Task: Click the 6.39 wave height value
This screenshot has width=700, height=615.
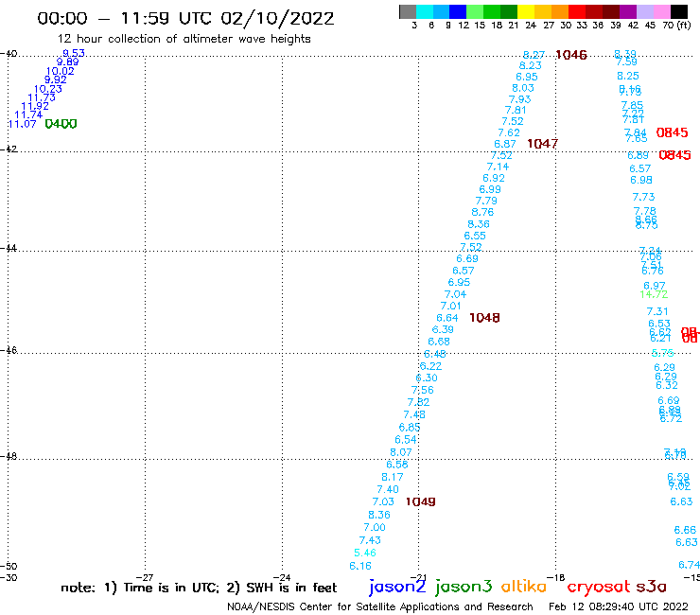Action: pyautogui.click(x=443, y=329)
